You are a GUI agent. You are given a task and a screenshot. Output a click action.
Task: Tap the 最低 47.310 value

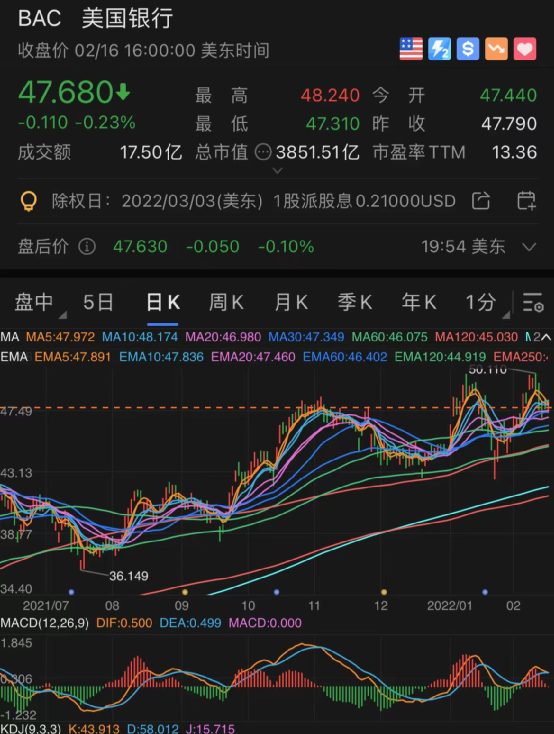(332, 124)
